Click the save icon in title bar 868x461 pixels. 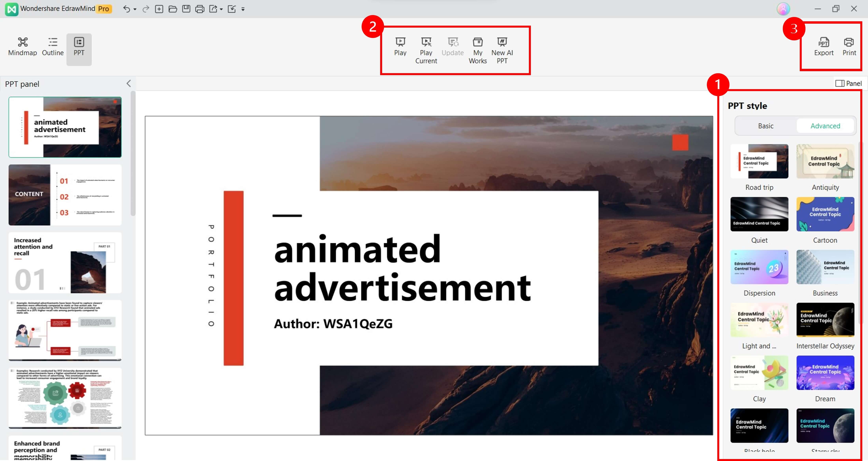pyautogui.click(x=186, y=9)
